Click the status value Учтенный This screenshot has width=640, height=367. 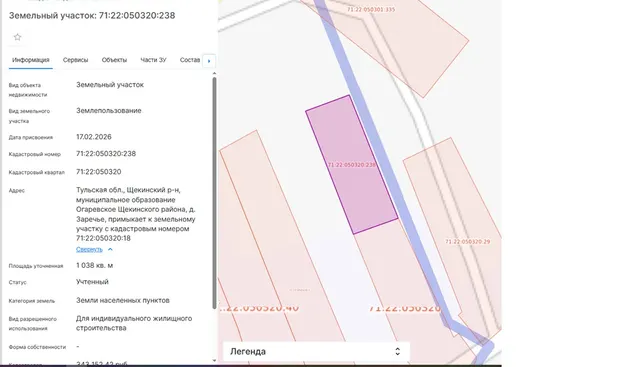(x=92, y=282)
